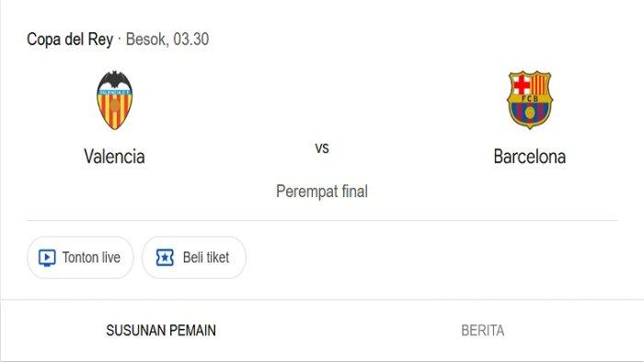Click the play icon inside Tonton live
Viewport: 644px width, 362px height.
[x=47, y=258]
